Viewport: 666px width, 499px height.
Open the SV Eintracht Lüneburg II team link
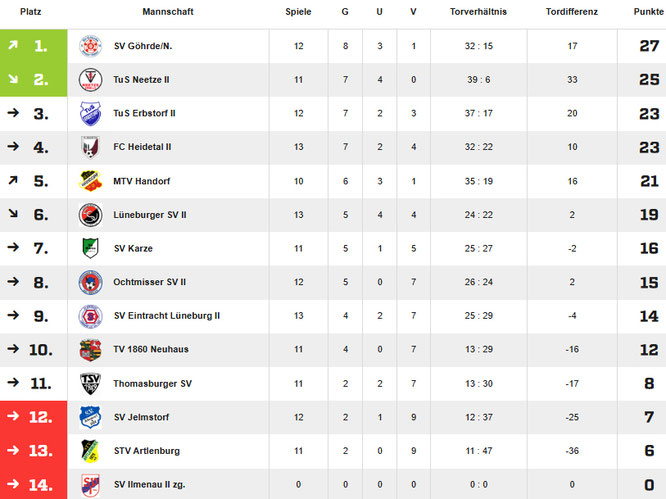167,316
